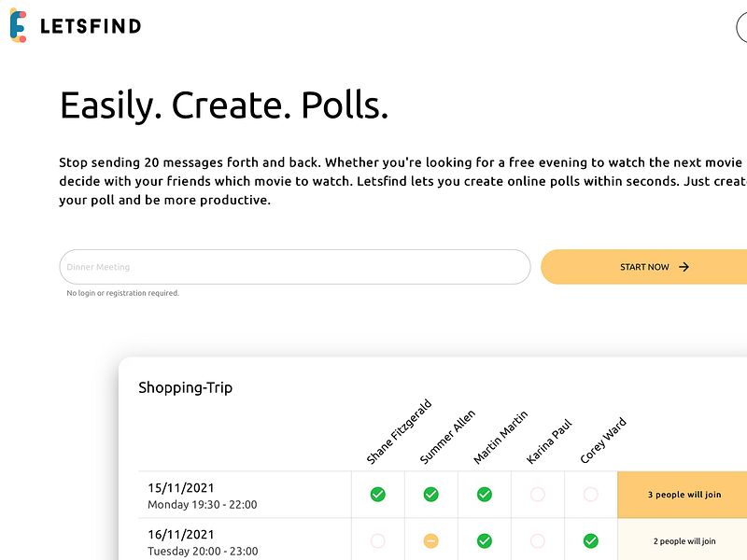Select Karina Paul's empty circle for Tuesday 16/11/2021
Viewport: 747px width, 560px height.
point(538,541)
